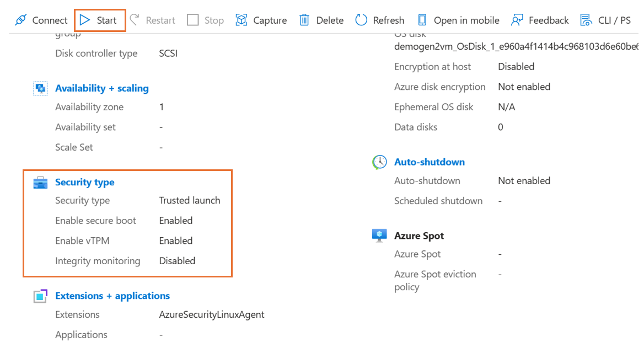Open the Security type section link
Screen dimensions: 644x353
[x=84, y=182]
